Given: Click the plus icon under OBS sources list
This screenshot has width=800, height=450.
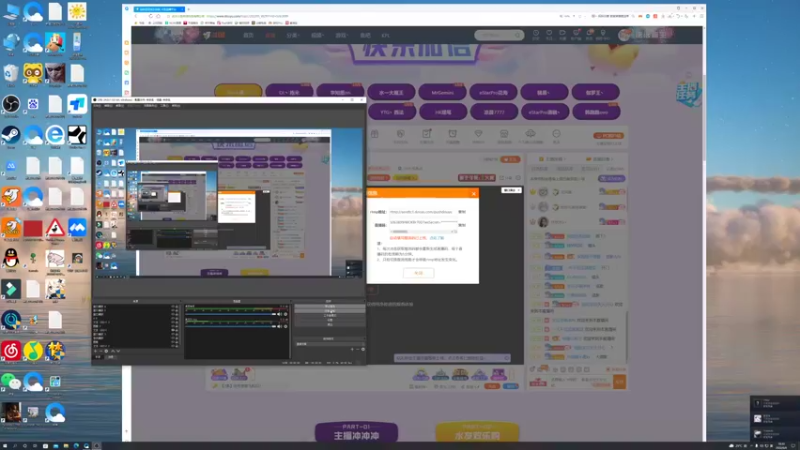Looking at the screenshot, I should click(x=95, y=351).
